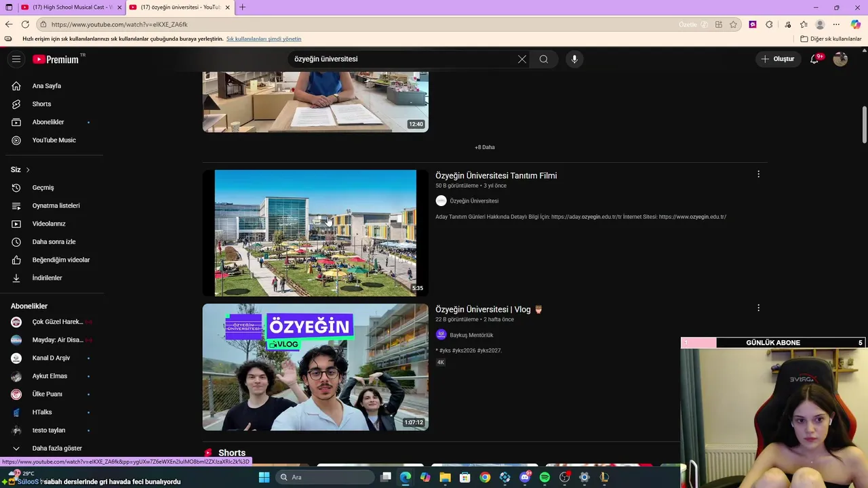Open Spotify from the taskbar

[545, 477]
